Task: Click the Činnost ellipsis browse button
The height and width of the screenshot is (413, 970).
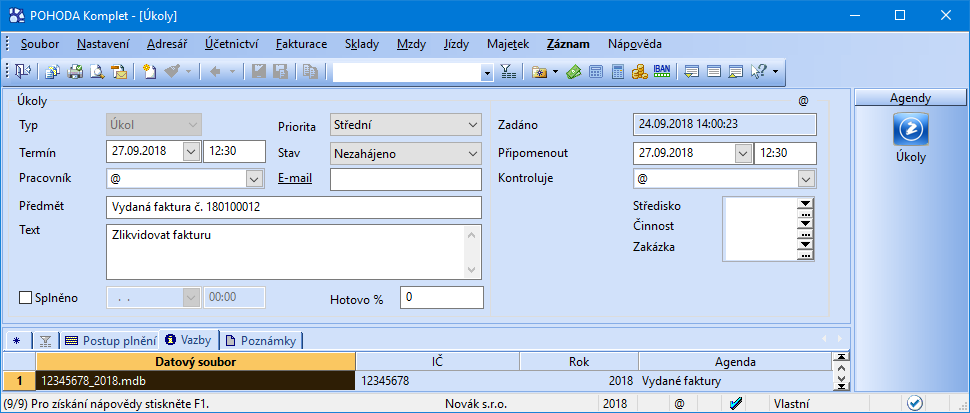Action: pyautogui.click(x=805, y=234)
